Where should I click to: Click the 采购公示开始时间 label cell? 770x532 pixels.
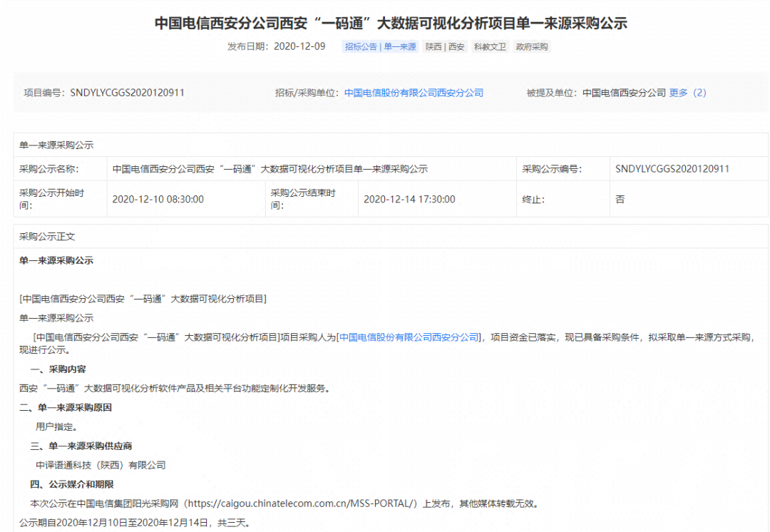click(61, 199)
